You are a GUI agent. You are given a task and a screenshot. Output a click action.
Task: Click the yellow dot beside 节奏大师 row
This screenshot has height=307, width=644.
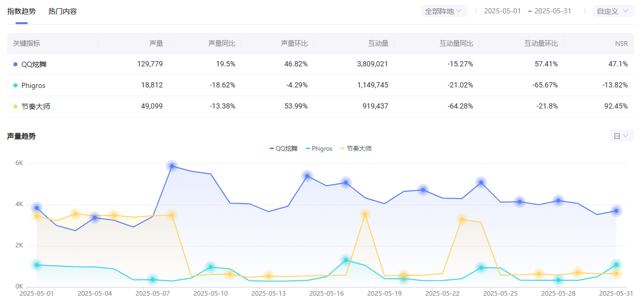pos(15,106)
